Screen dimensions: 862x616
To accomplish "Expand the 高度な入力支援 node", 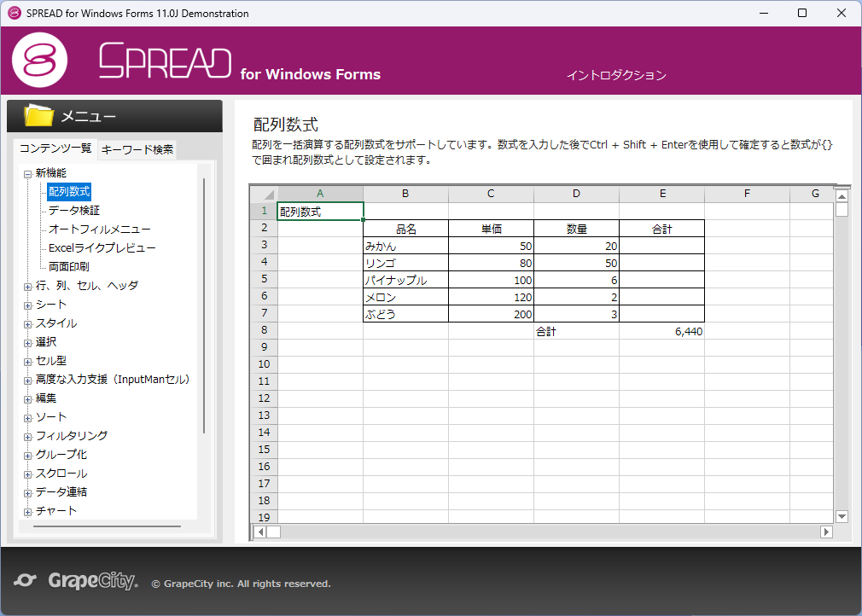I will point(27,381).
